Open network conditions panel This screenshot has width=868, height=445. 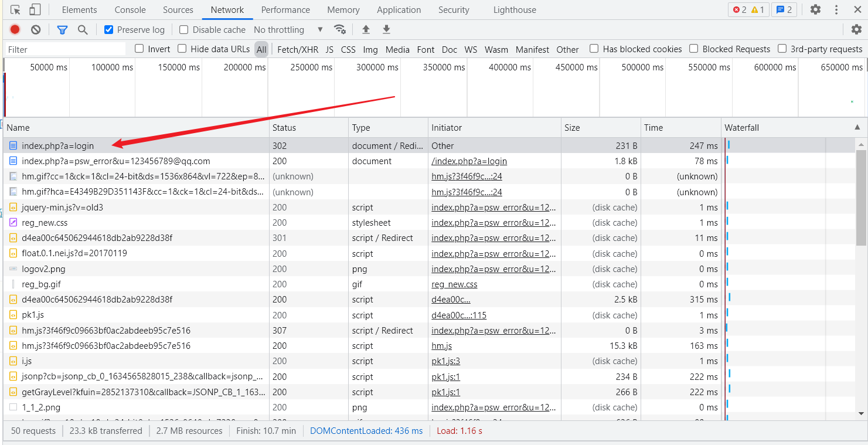coord(340,29)
